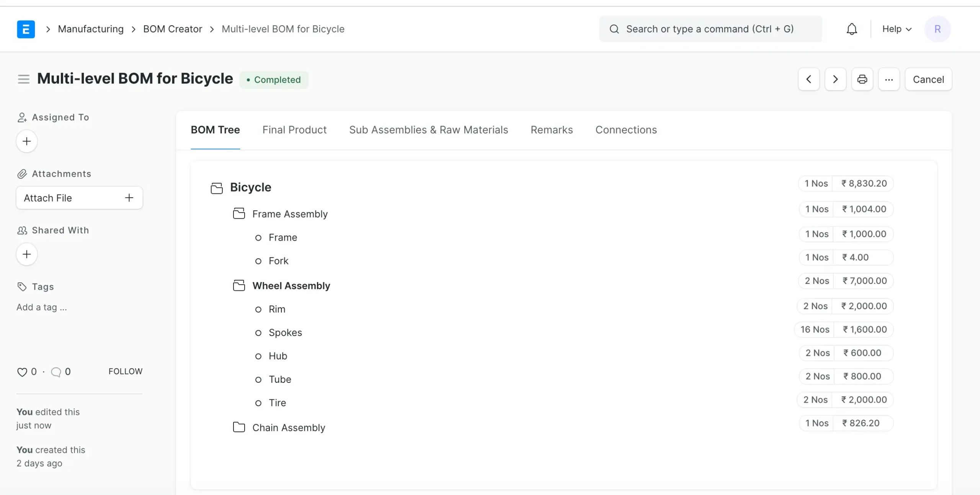Image resolution: width=980 pixels, height=495 pixels.
Task: Open the ERPNext home logo
Action: pos(26,29)
